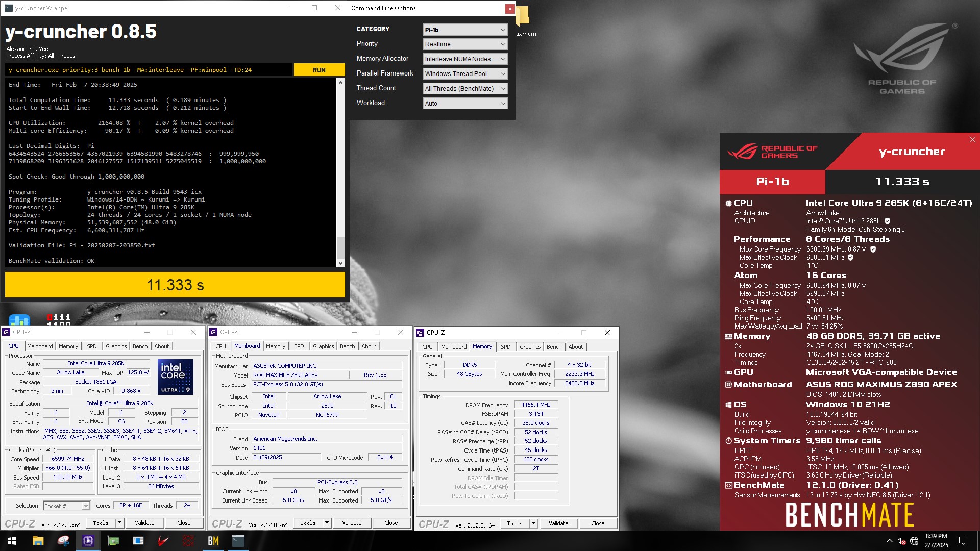Open network settings from the tray globe icon
Viewport: 980px width, 551px height.
[x=914, y=541]
